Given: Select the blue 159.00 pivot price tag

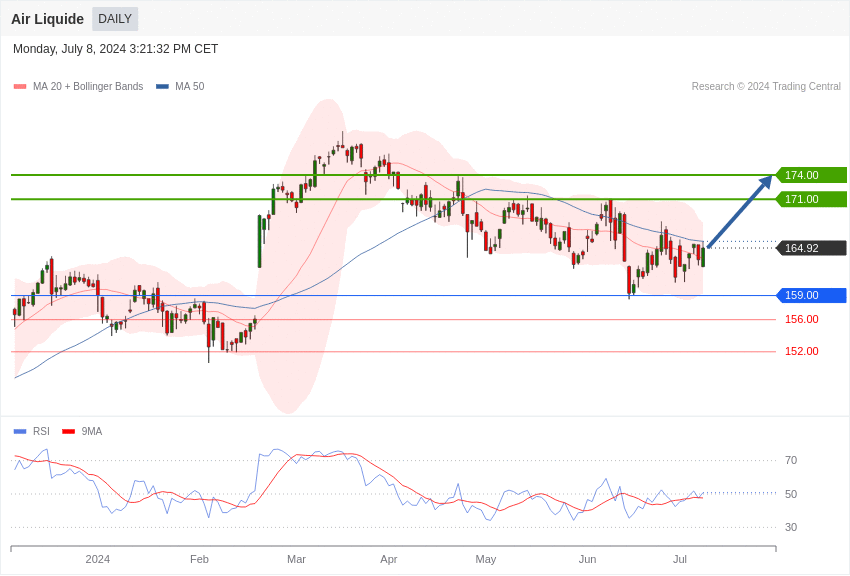Looking at the screenshot, I should 811,295.
